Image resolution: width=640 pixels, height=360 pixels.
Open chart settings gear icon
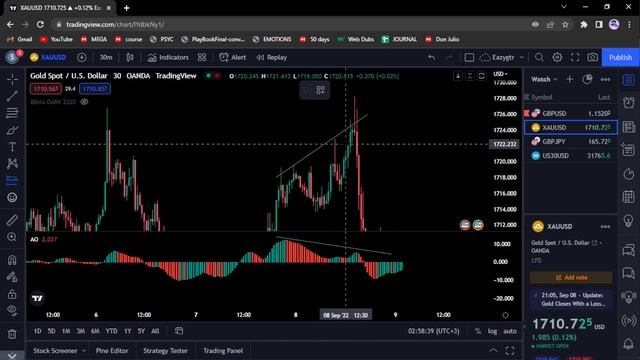click(x=557, y=58)
